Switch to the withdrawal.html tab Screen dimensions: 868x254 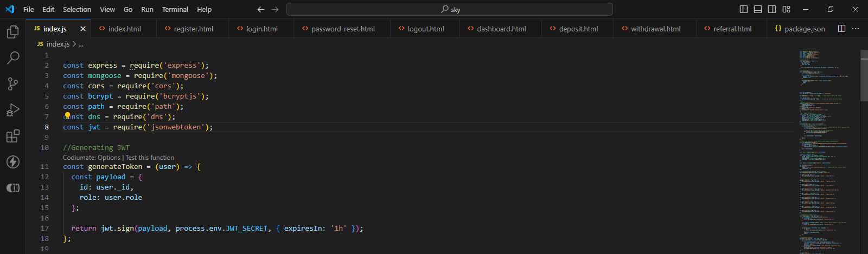click(655, 29)
